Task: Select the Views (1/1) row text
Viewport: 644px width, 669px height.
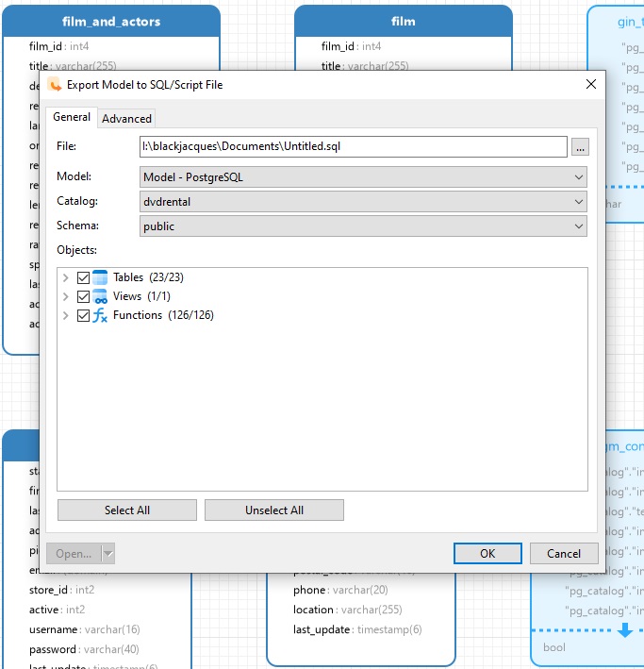Action: [x=141, y=296]
